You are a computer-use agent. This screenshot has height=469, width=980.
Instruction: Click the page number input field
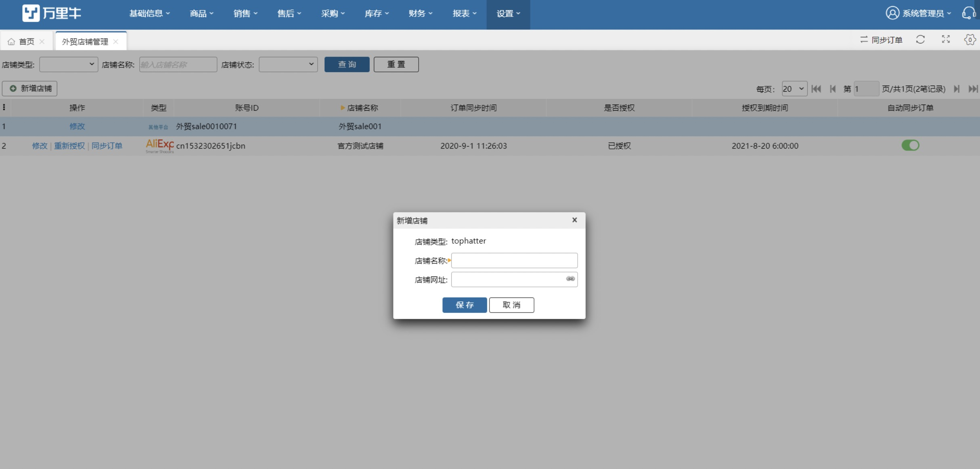point(866,89)
